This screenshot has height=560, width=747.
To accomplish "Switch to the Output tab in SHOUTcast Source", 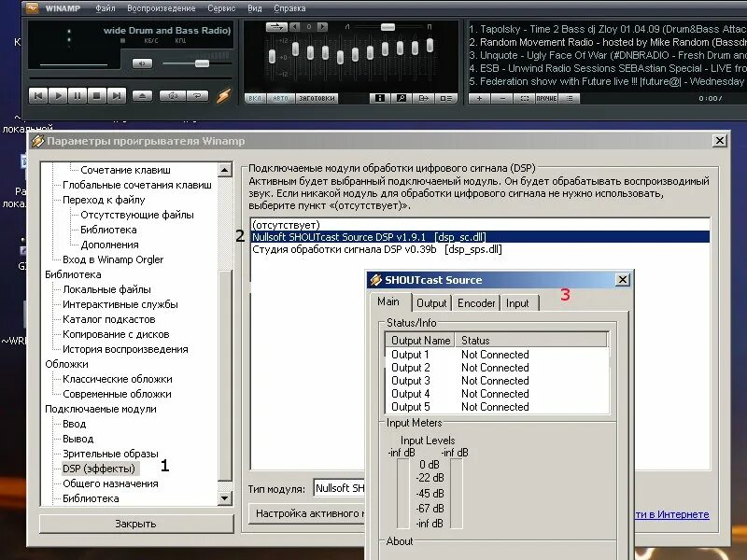I will pyautogui.click(x=431, y=302).
